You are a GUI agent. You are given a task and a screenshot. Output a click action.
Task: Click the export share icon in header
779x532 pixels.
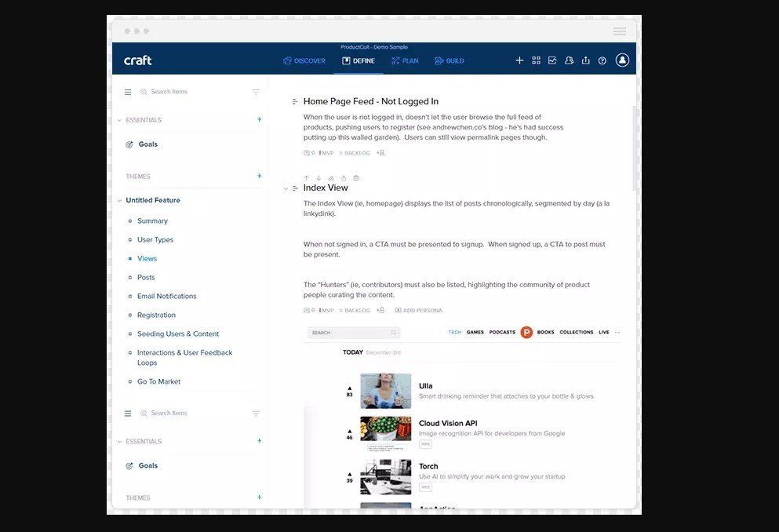pyautogui.click(x=586, y=60)
